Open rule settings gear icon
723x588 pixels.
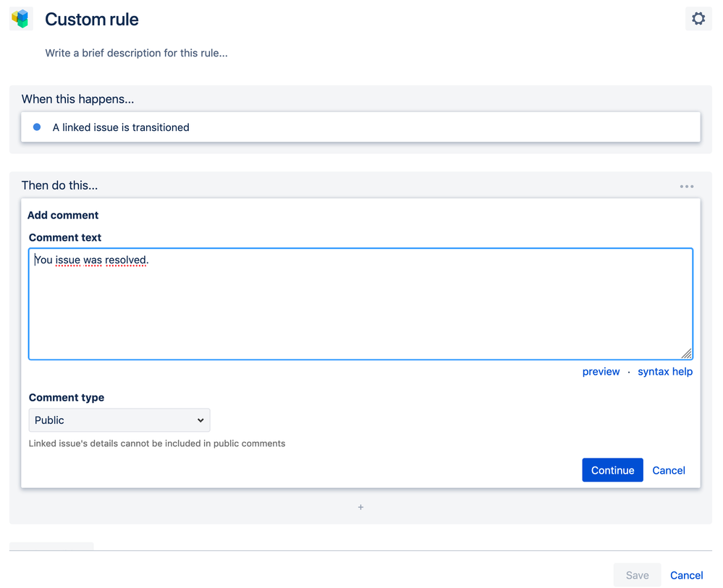point(698,19)
